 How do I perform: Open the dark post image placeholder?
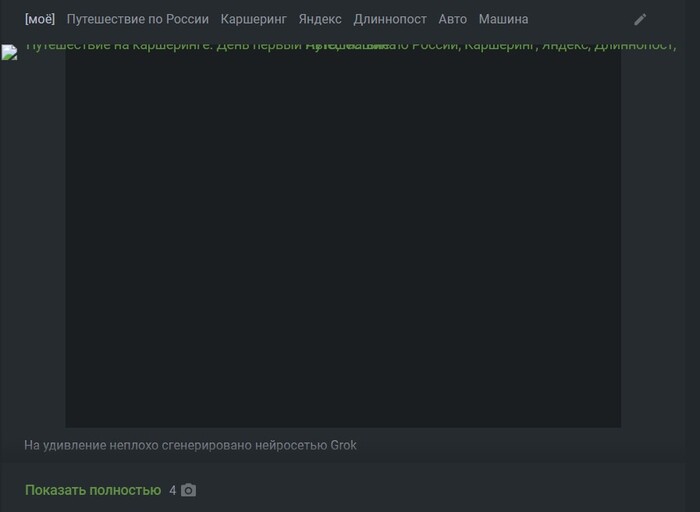point(343,239)
